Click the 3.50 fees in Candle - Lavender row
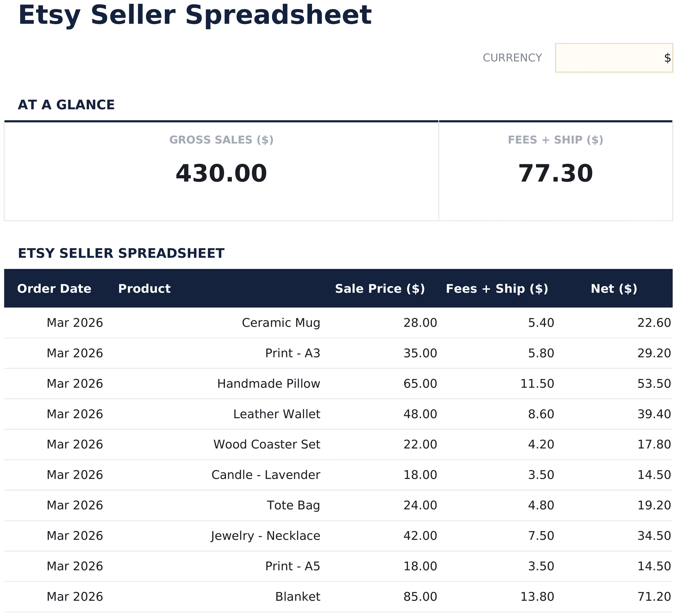The width and height of the screenshot is (677, 616). 541,475
